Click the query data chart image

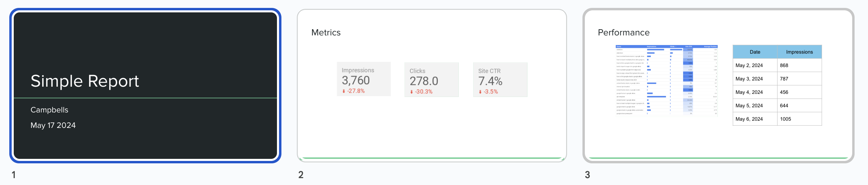tap(667, 80)
